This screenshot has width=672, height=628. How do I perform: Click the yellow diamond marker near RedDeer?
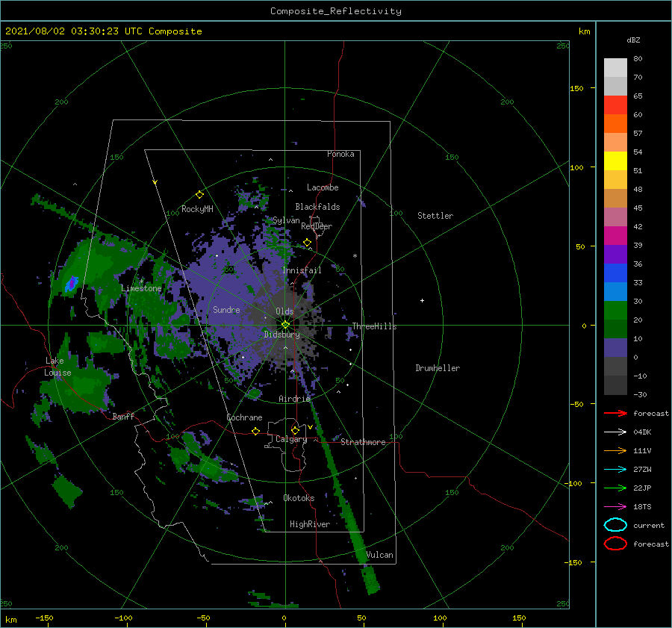click(308, 243)
